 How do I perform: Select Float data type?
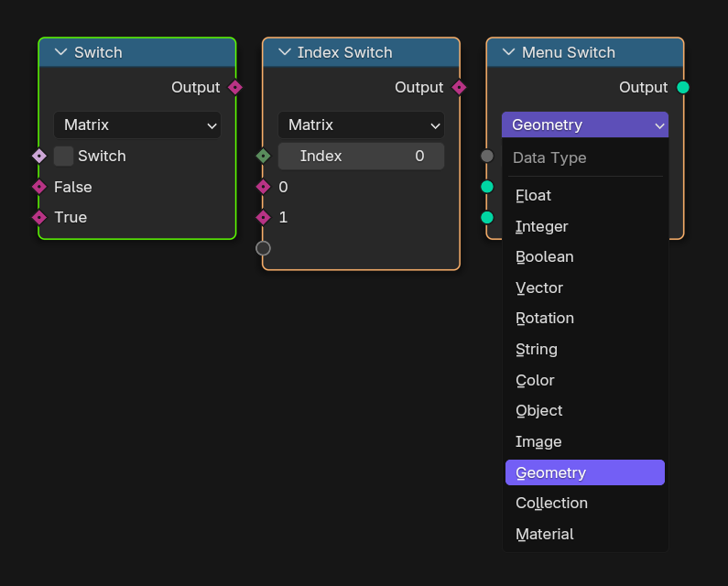click(585, 196)
